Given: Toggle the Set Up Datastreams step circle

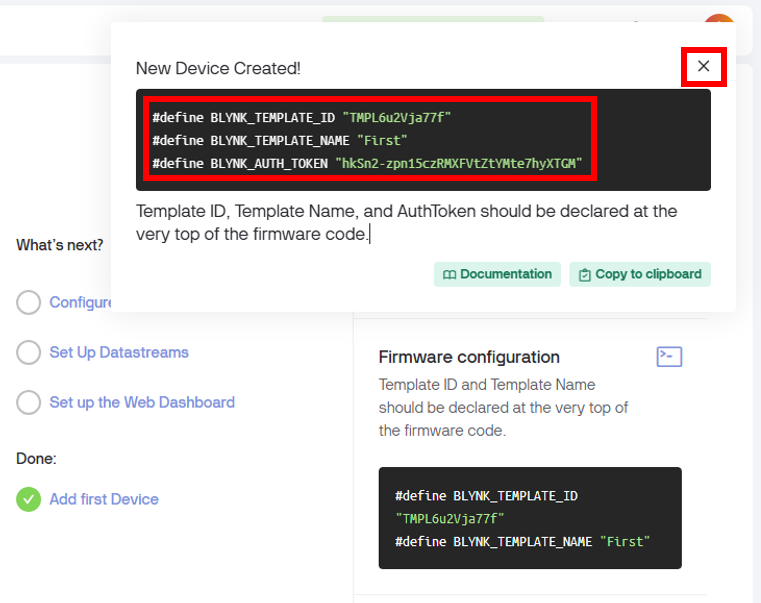Looking at the screenshot, I should 29,352.
